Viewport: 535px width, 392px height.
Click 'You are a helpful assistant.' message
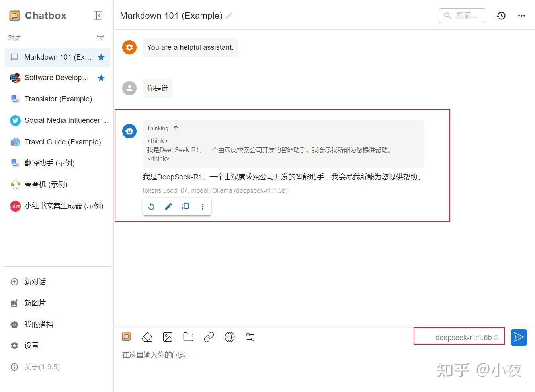click(190, 47)
